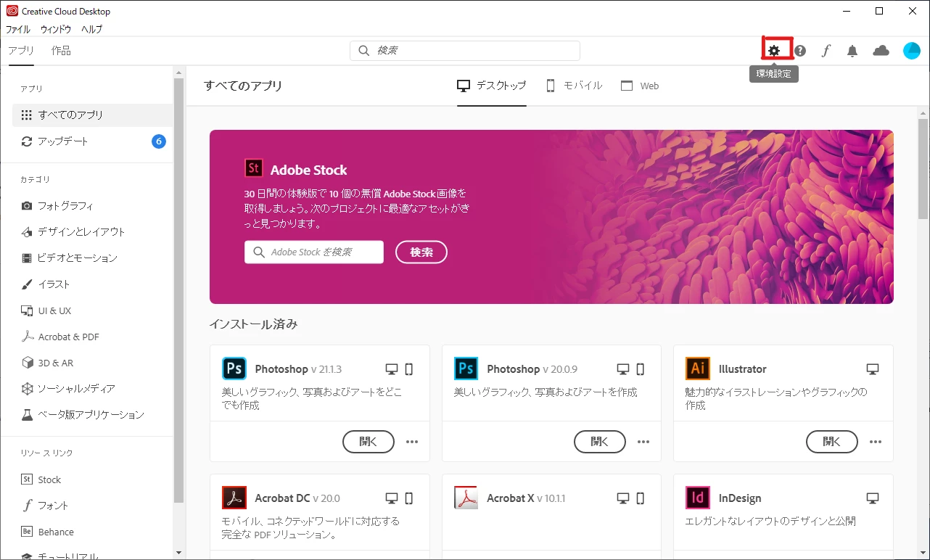Select すべてのアプリ in sidebar
The height and width of the screenshot is (560, 930).
point(93,115)
